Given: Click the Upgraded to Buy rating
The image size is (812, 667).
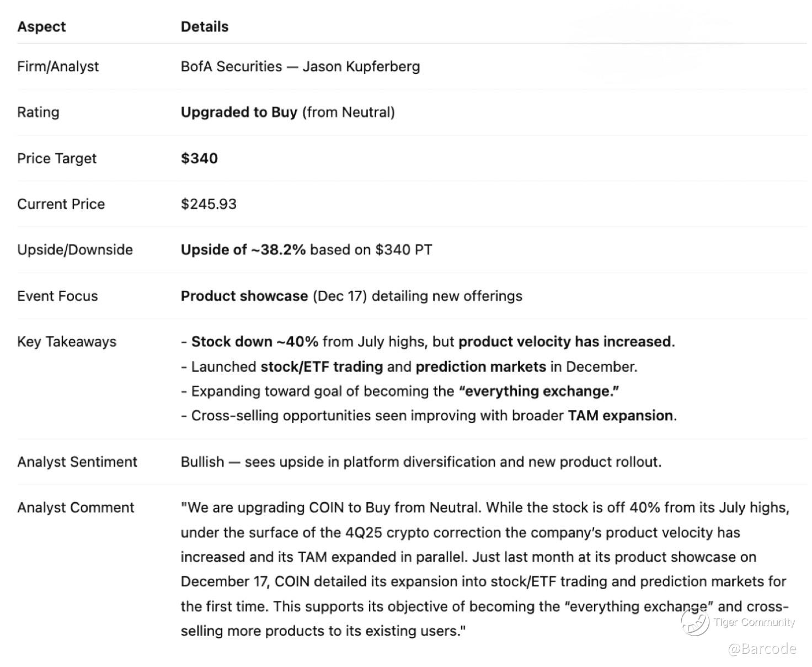Looking at the screenshot, I should [239, 112].
